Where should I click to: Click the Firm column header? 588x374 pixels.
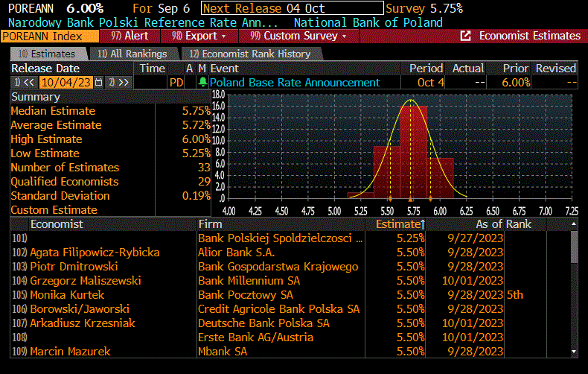(211, 224)
